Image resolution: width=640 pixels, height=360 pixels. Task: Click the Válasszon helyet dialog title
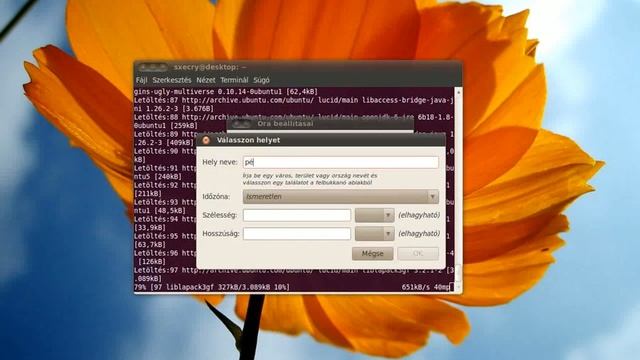point(248,140)
